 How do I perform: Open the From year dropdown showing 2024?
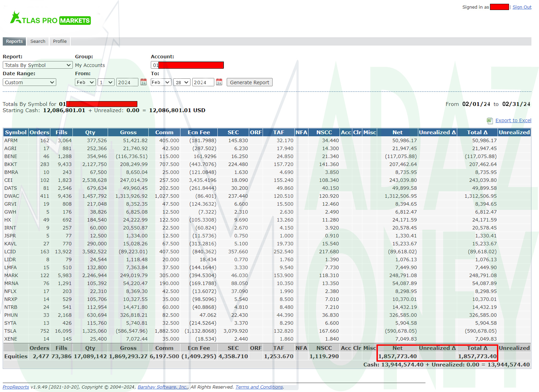(x=127, y=82)
